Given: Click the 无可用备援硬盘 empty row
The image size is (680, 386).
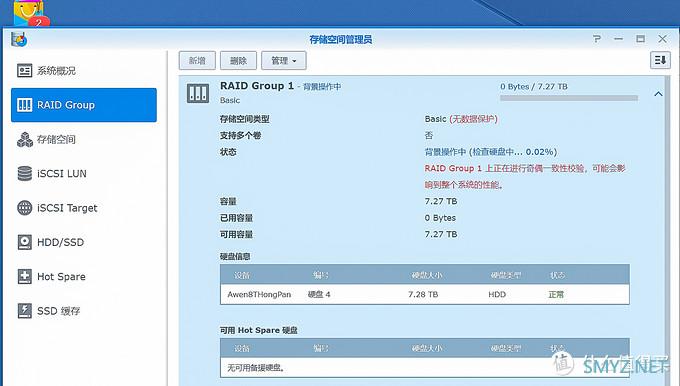Looking at the screenshot, I should pyautogui.click(x=425, y=368).
